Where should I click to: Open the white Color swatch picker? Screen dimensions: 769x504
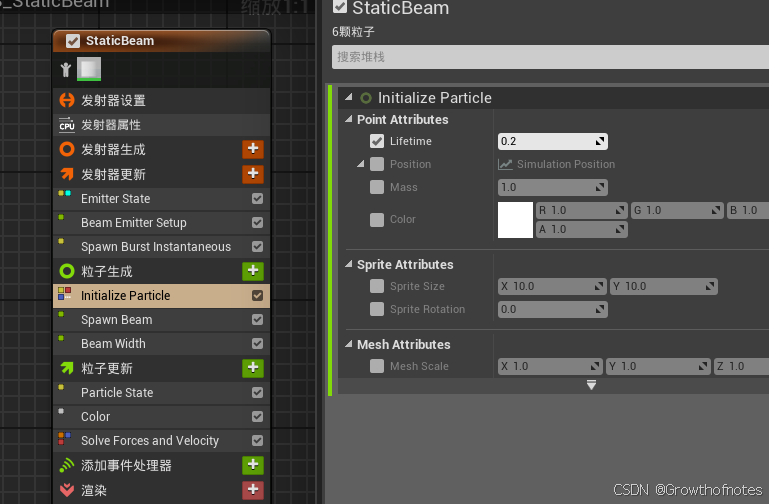[515, 220]
